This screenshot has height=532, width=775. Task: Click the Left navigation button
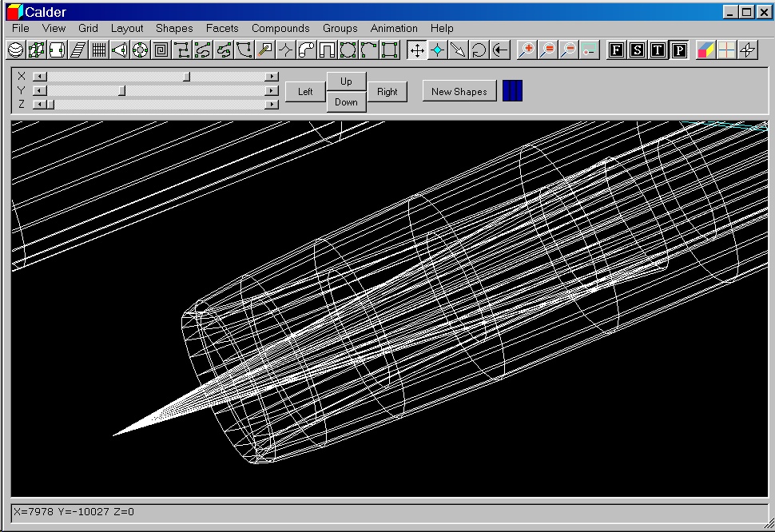(305, 92)
